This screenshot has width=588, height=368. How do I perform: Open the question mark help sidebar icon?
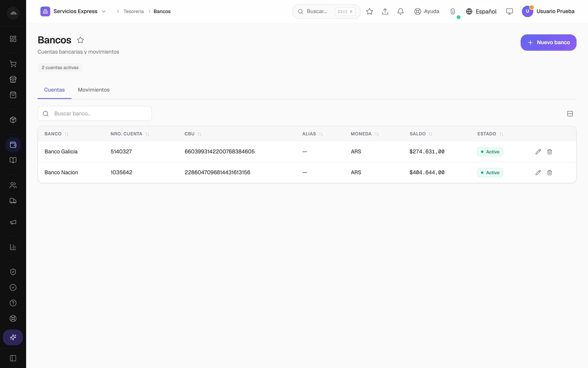pyautogui.click(x=13, y=303)
